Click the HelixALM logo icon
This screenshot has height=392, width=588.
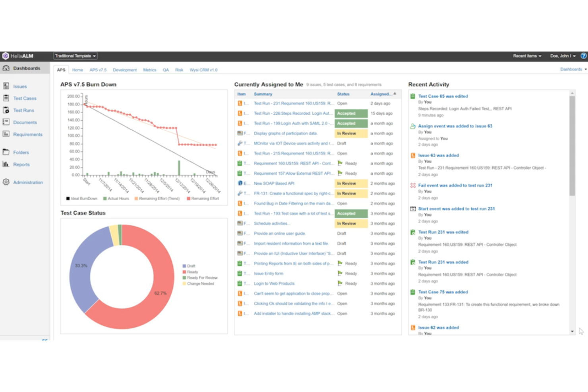coord(6,56)
